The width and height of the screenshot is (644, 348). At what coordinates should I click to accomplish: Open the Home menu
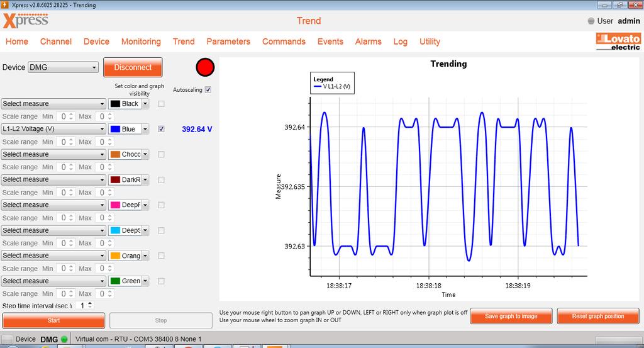(17, 42)
